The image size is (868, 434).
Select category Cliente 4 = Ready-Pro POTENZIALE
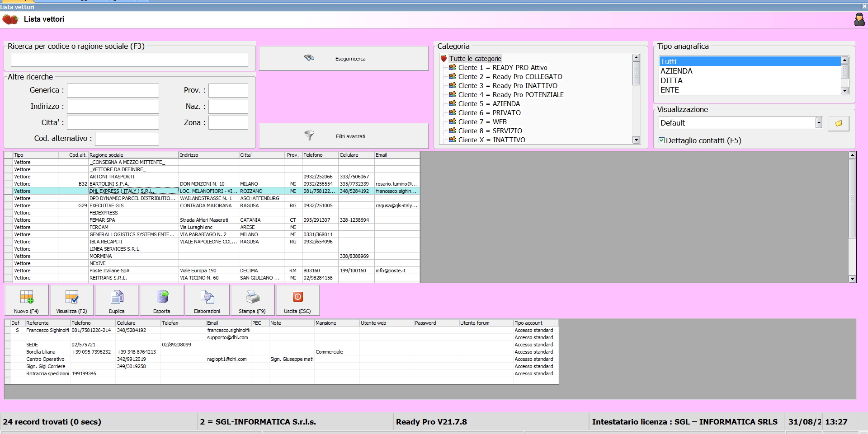tap(506, 95)
